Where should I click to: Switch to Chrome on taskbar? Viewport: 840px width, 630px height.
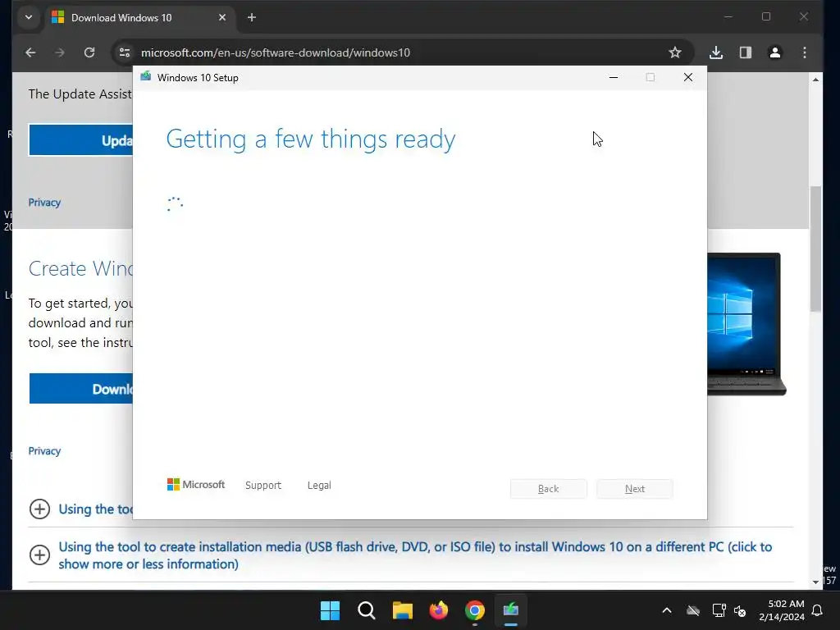[475, 610]
